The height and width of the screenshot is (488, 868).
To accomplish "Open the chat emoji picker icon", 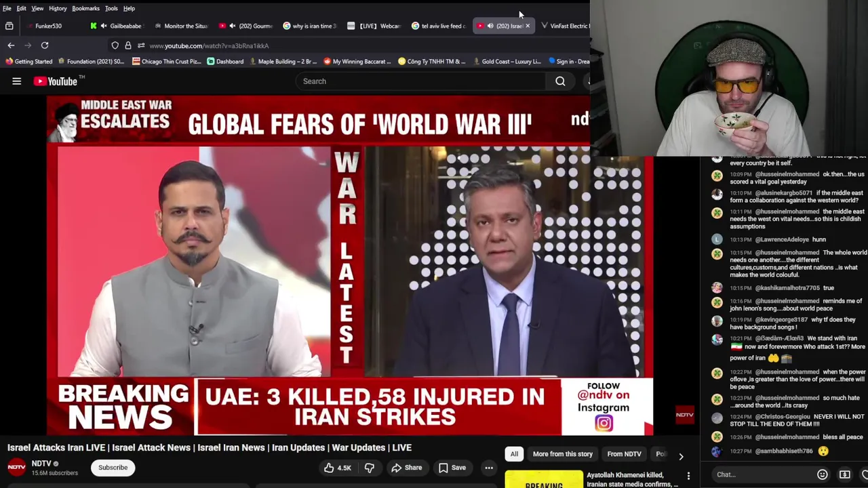I will click(x=822, y=474).
